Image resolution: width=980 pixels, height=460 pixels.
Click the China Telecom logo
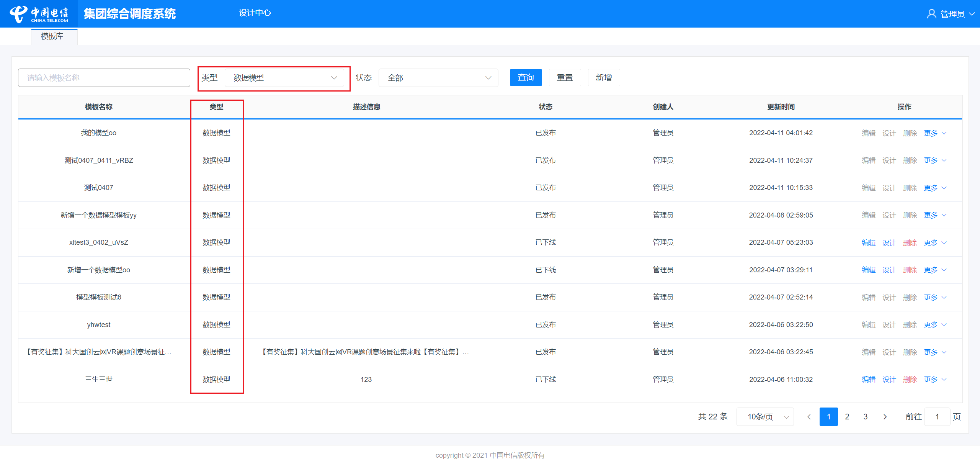pos(39,14)
